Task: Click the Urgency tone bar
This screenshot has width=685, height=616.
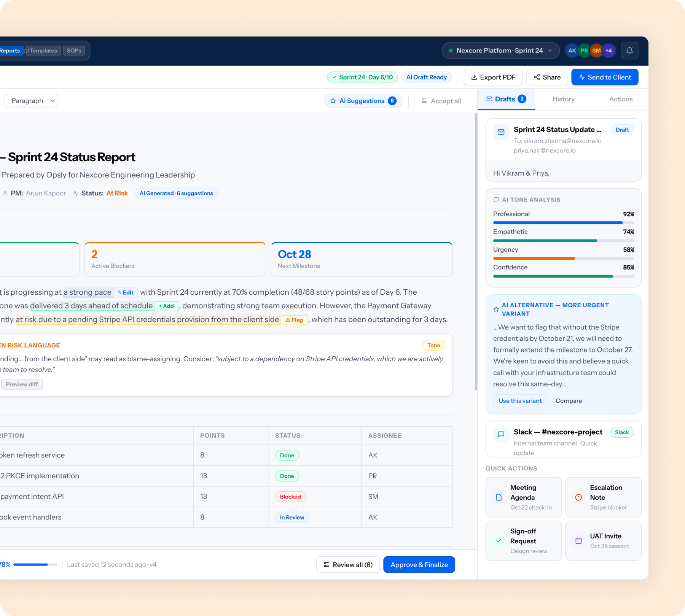Action: [564, 259]
